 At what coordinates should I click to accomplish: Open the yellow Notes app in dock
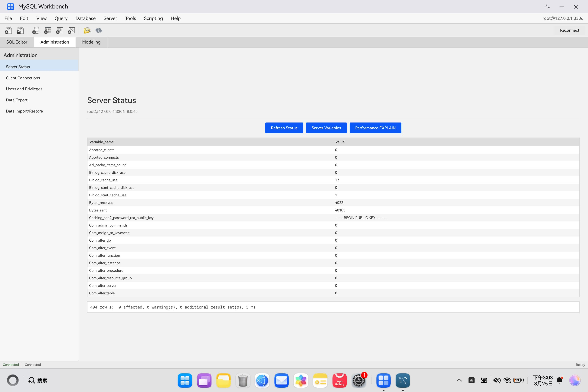[x=320, y=380]
